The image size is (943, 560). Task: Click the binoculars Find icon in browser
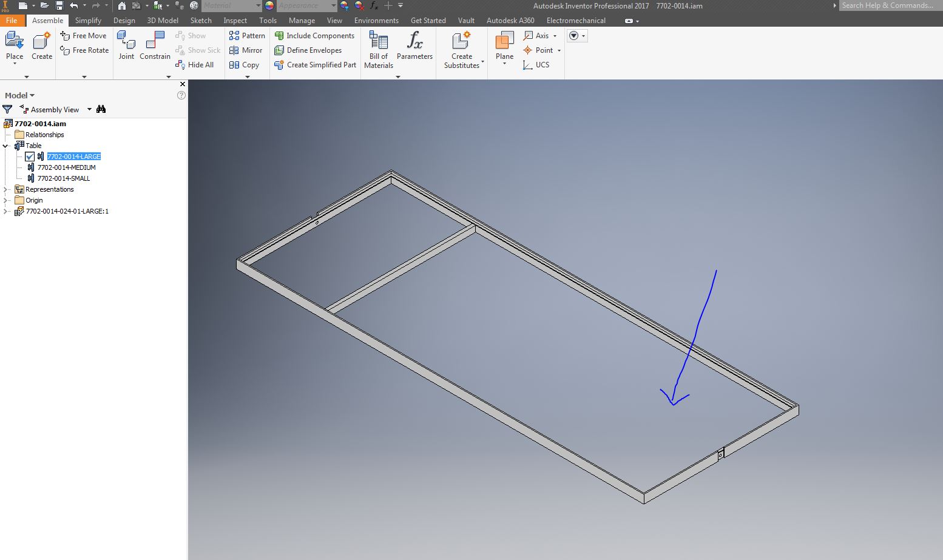click(x=101, y=109)
